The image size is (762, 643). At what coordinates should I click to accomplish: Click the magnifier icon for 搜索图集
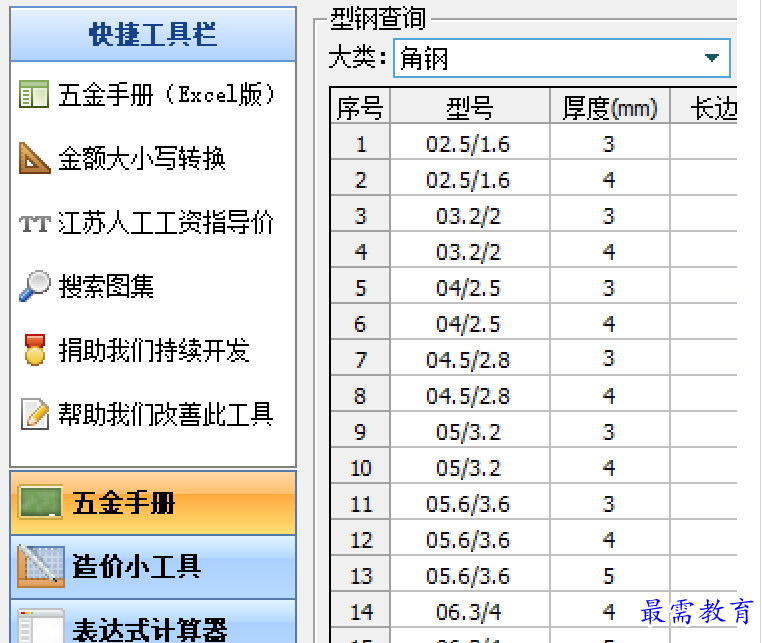coord(35,286)
